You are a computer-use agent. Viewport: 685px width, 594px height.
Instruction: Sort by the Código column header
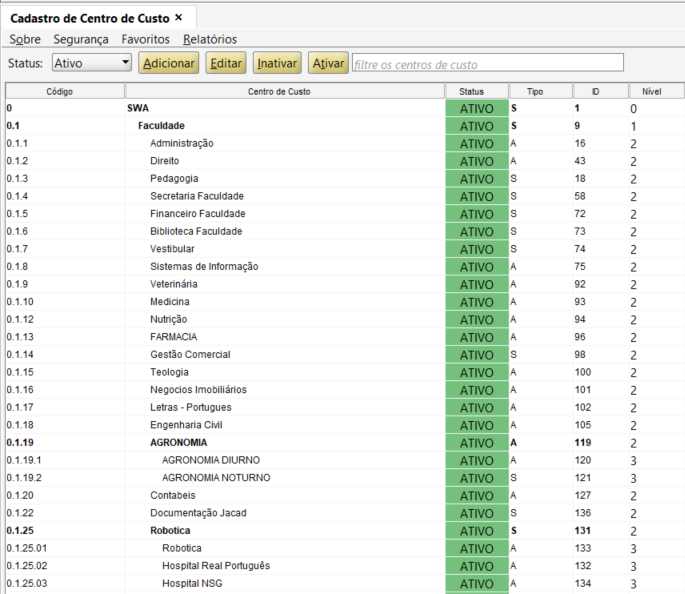tap(65, 91)
